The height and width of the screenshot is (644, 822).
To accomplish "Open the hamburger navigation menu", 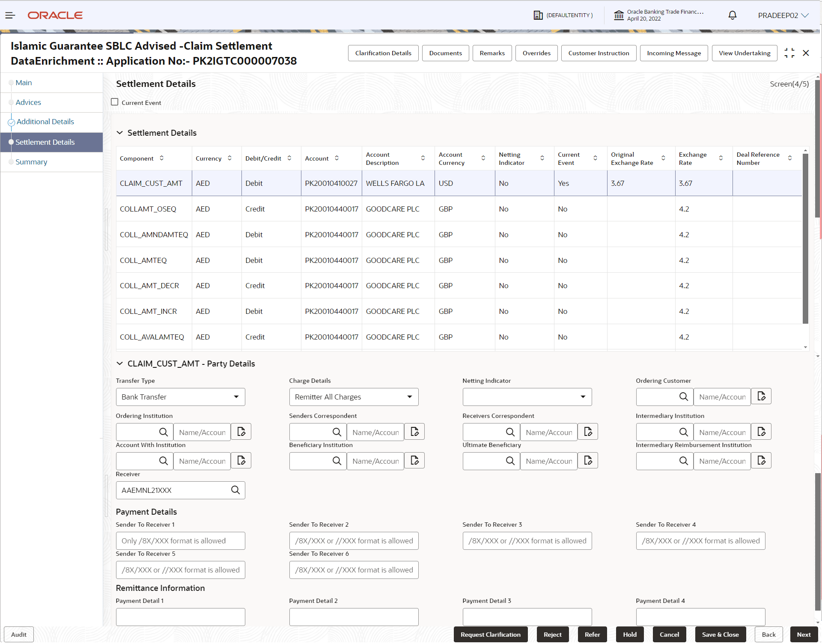I will (x=10, y=15).
